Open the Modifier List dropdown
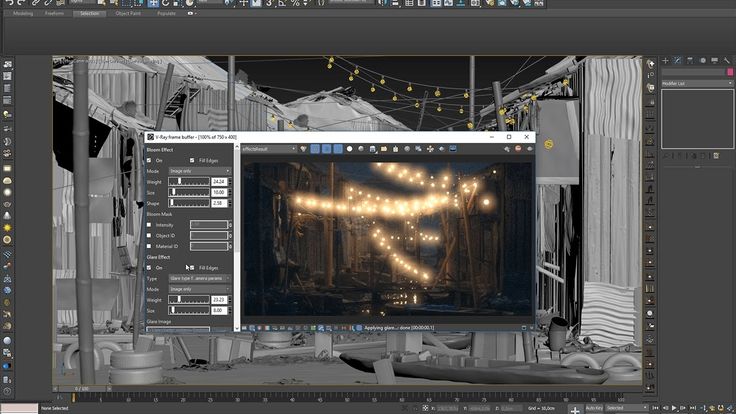Screen dimensions: 736x414 [x=697, y=83]
